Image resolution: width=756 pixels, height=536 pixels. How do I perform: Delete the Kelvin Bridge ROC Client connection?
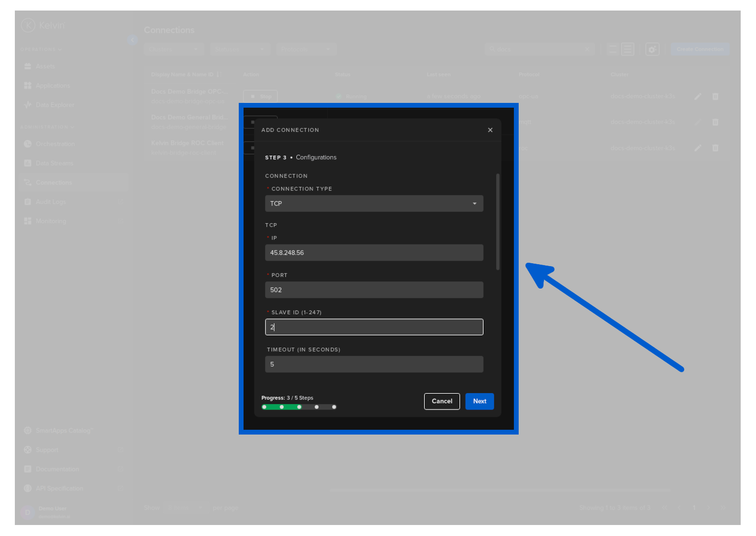[x=715, y=148]
